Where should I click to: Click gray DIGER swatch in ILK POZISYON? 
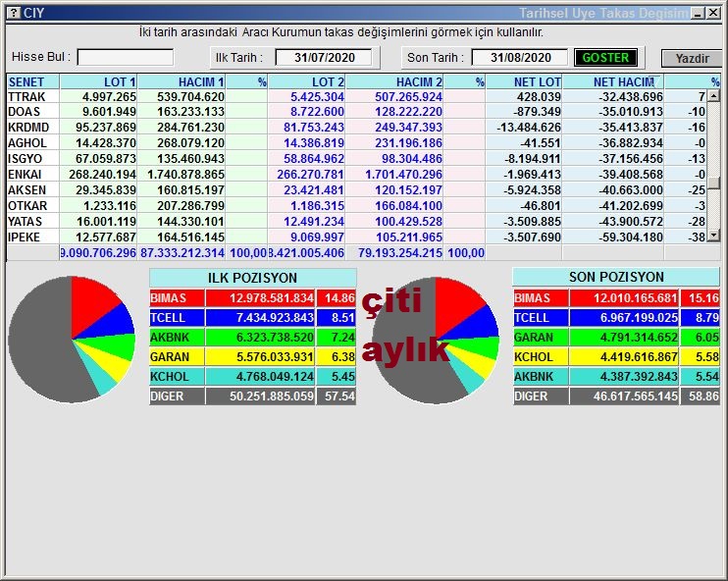pos(177,396)
